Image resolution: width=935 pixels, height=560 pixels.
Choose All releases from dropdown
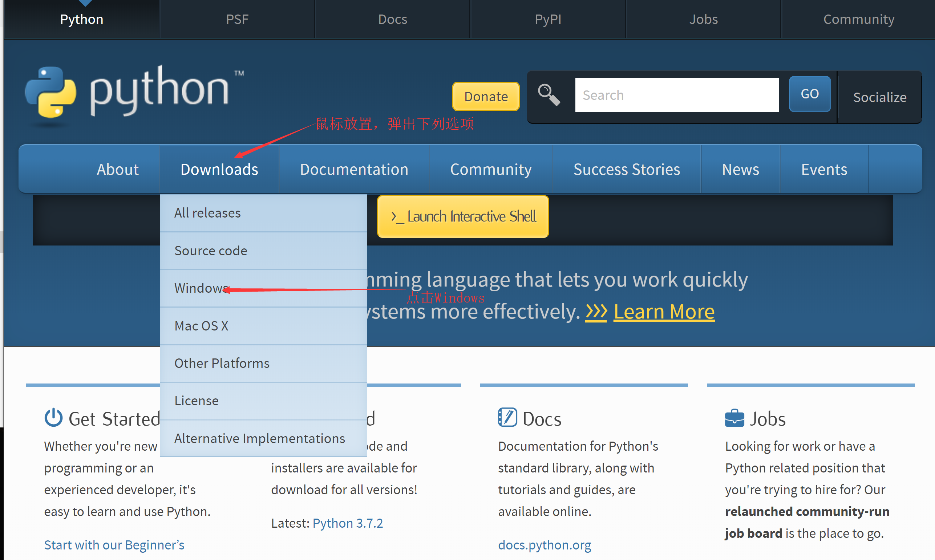207,213
